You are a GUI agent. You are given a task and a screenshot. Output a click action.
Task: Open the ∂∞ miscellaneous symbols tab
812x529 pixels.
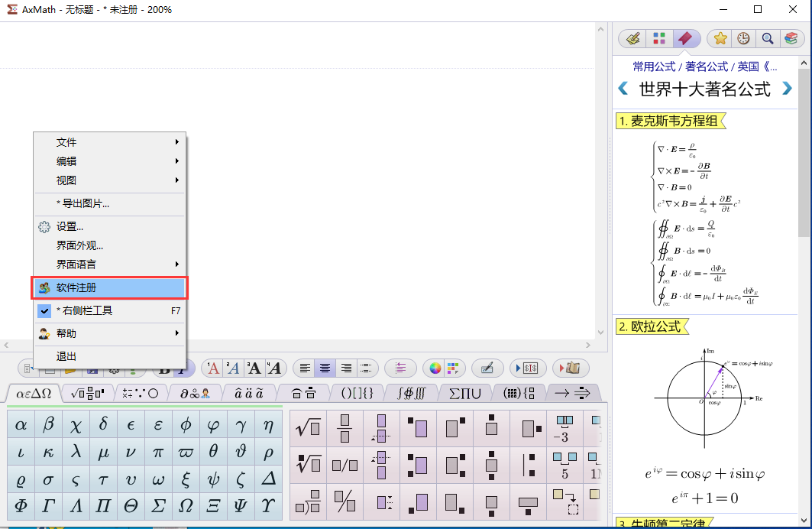coord(195,394)
